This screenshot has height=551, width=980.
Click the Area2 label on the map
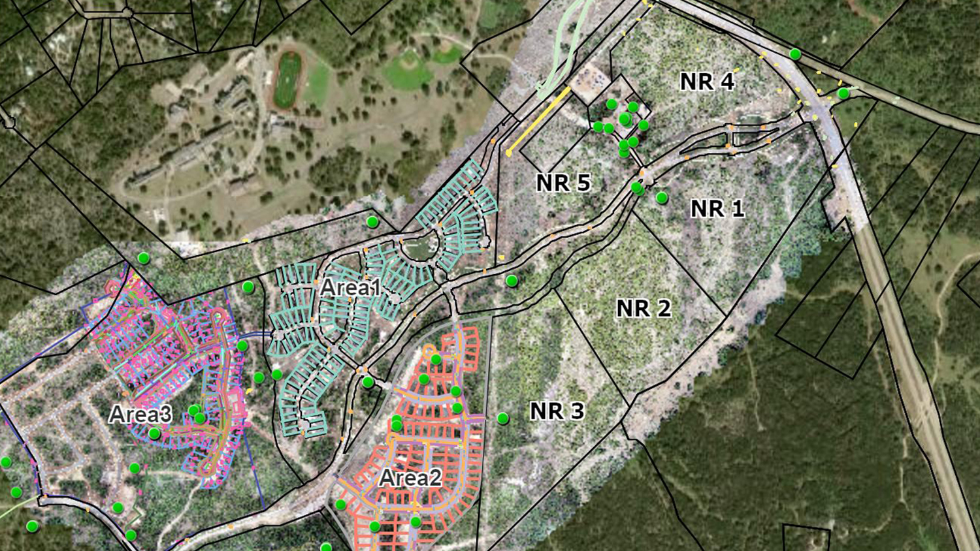(410, 478)
